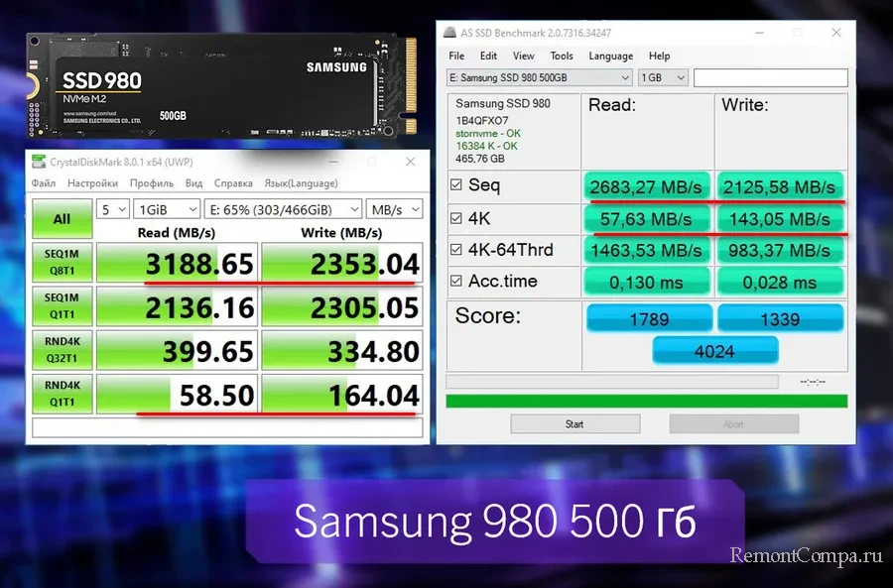Image resolution: width=893 pixels, height=588 pixels.
Task: Open the E: Samsung SSD 980 500GB drive dropdown
Action: click(540, 77)
